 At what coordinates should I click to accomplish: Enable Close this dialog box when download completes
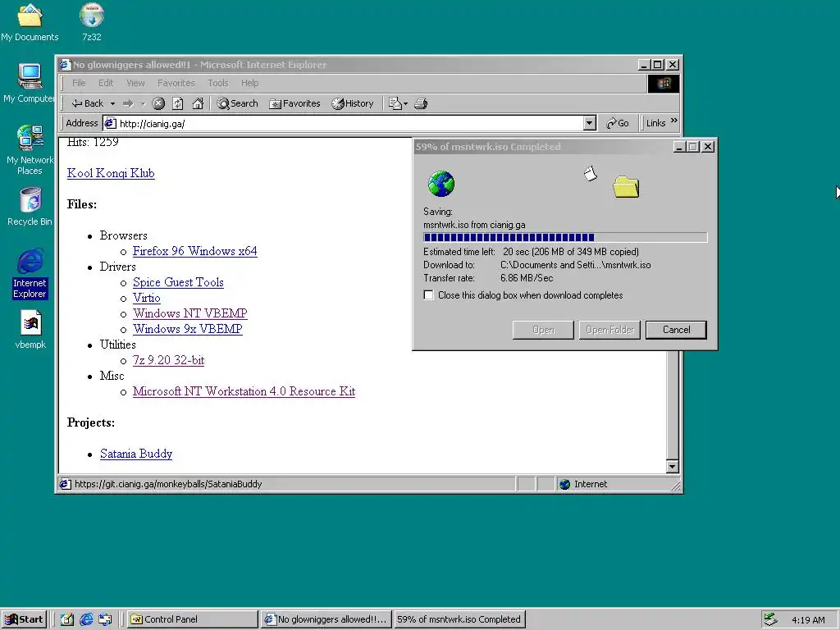point(428,295)
